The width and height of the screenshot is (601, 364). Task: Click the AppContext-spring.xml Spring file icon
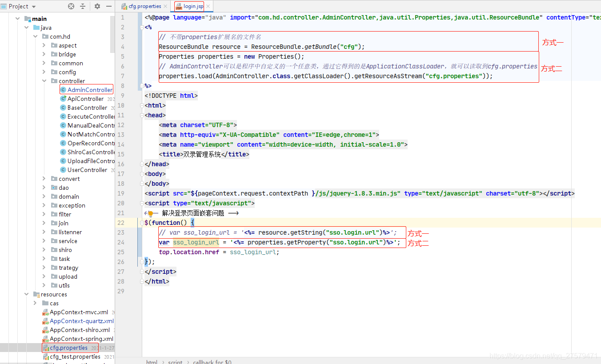45,339
